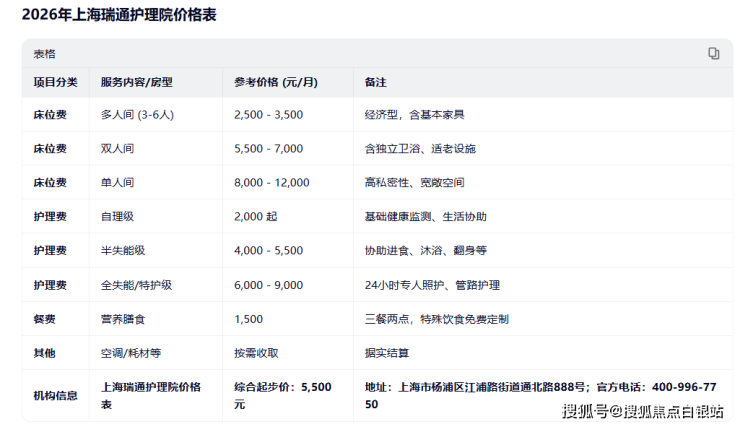Select the price 6,000 - 9,000
This screenshot has height=427, width=740.
pyautogui.click(x=269, y=285)
